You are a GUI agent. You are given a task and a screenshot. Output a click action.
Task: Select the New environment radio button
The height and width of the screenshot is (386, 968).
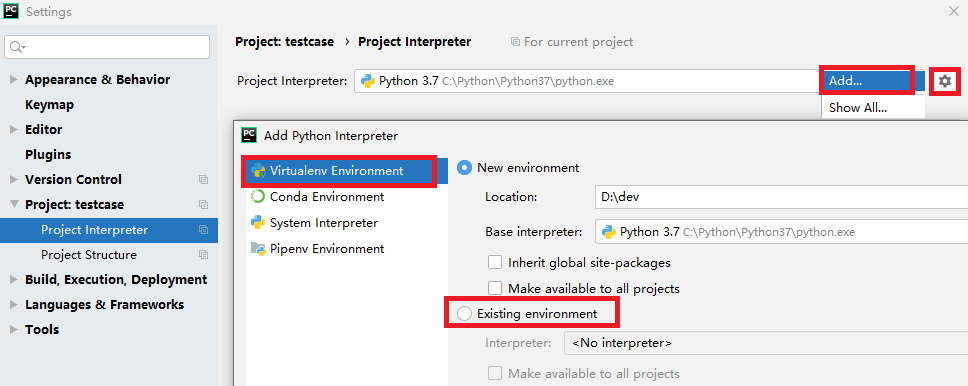tap(464, 167)
